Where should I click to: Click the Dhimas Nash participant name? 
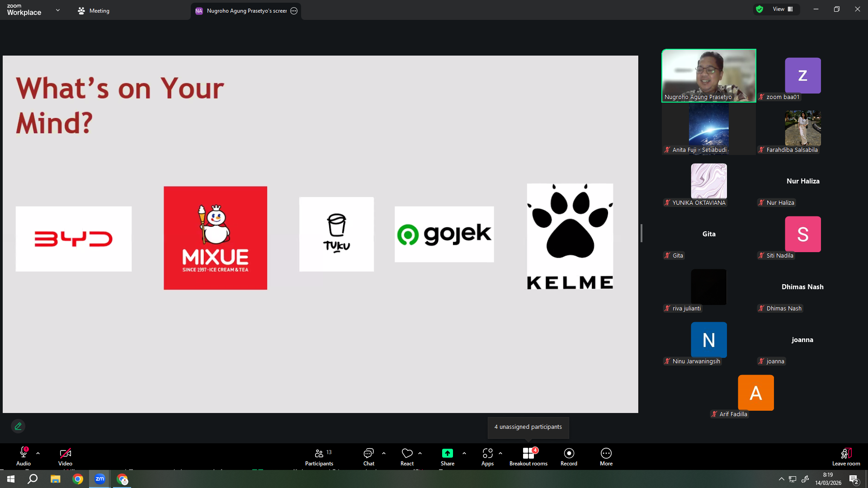[802, 287]
